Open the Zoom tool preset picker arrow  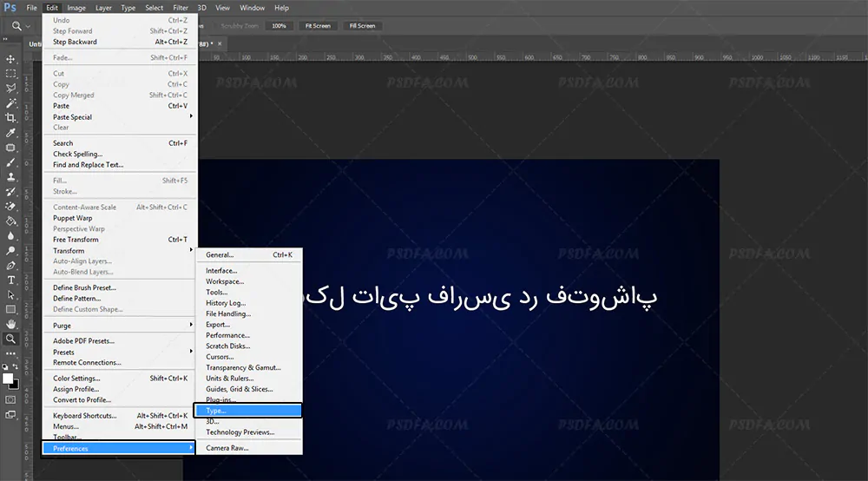[28, 26]
